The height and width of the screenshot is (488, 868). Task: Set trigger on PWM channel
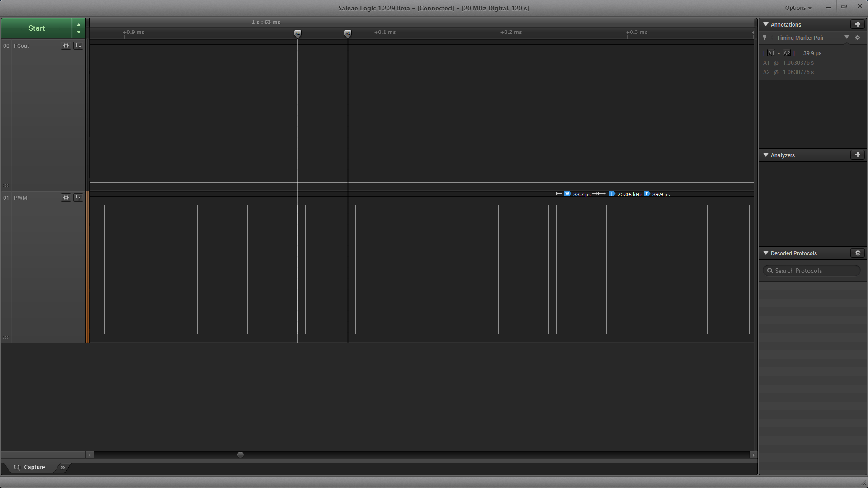click(x=78, y=197)
